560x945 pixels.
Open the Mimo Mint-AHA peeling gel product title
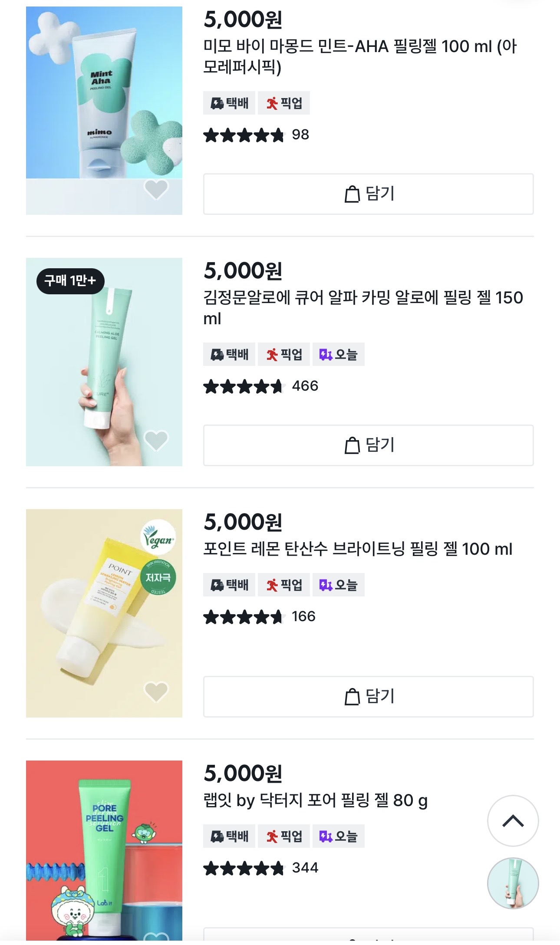pyautogui.click(x=360, y=56)
